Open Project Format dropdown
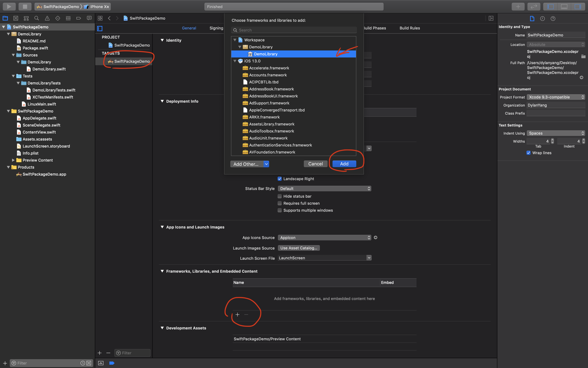 556,97
